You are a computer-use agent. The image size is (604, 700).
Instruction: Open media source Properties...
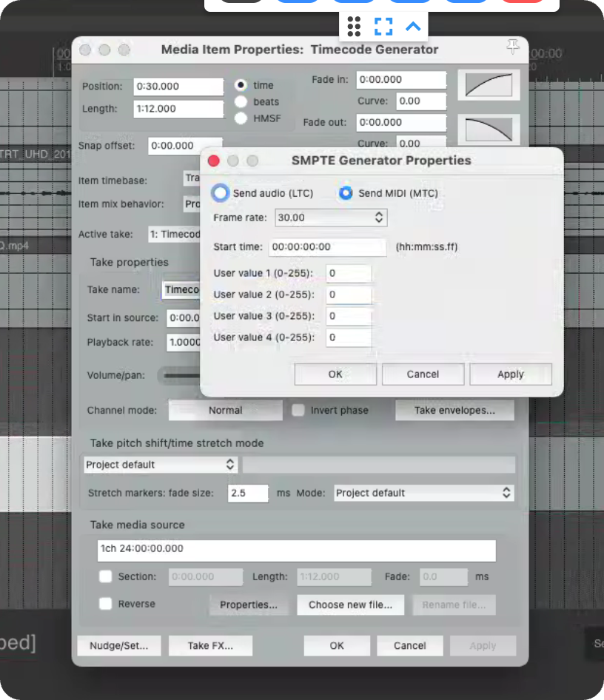click(x=249, y=605)
